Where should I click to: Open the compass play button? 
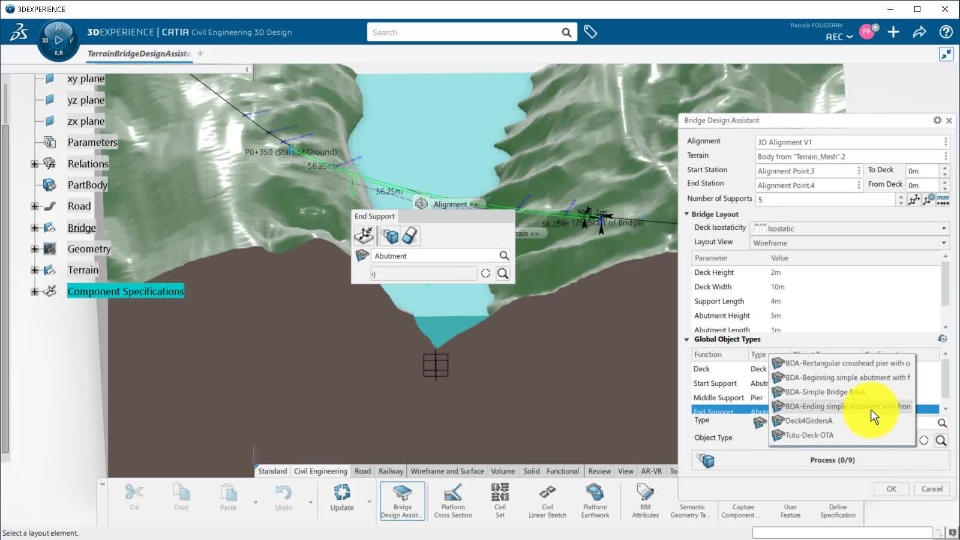coord(58,40)
